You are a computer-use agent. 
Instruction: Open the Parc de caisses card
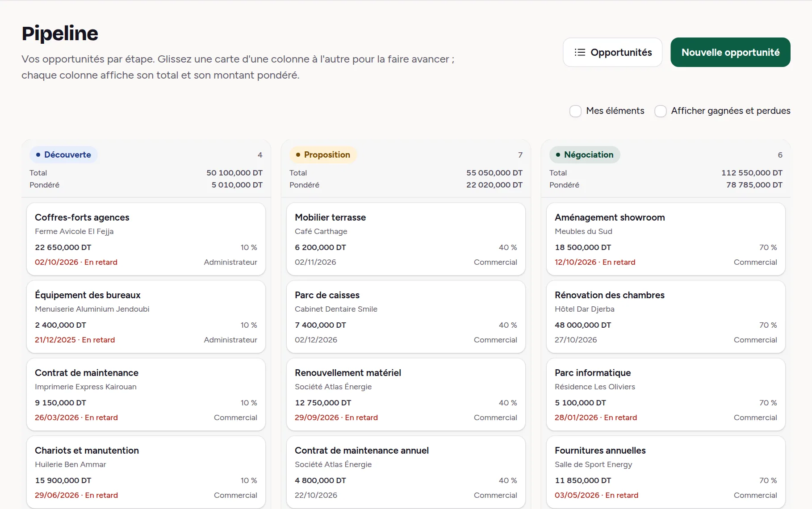click(406, 317)
